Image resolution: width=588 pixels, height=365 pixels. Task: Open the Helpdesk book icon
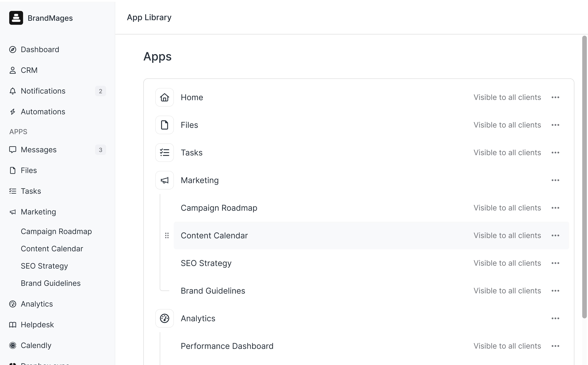[13, 324]
